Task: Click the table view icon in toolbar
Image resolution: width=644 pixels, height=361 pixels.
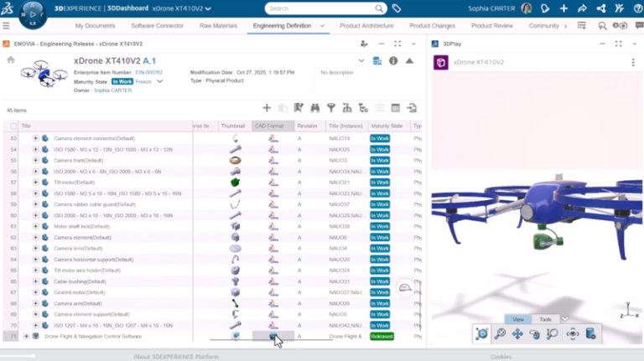Action: tap(396, 108)
